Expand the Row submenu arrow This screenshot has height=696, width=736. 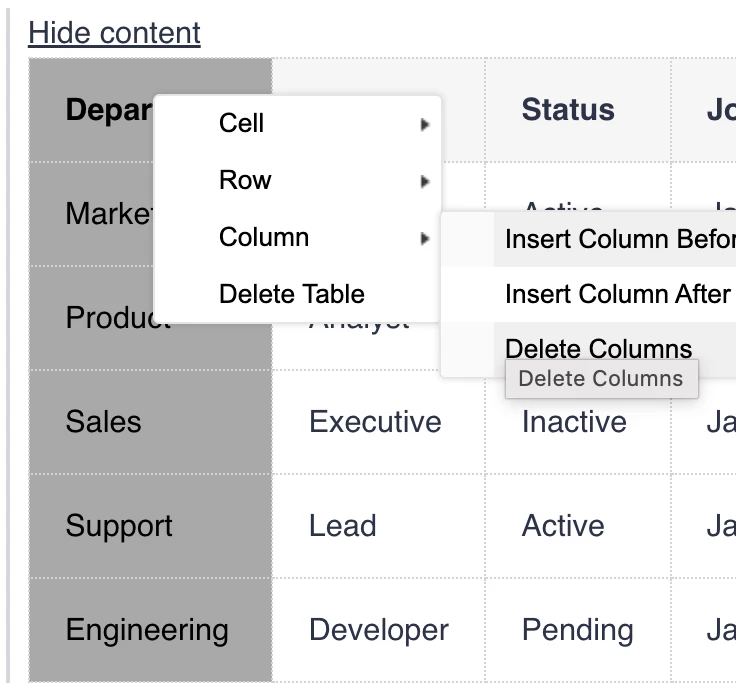tap(425, 181)
